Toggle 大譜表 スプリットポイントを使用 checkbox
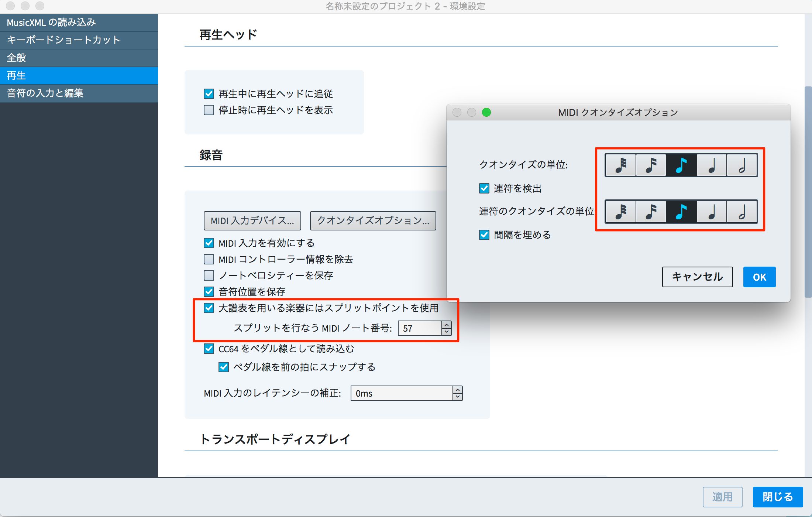812x517 pixels. [209, 308]
